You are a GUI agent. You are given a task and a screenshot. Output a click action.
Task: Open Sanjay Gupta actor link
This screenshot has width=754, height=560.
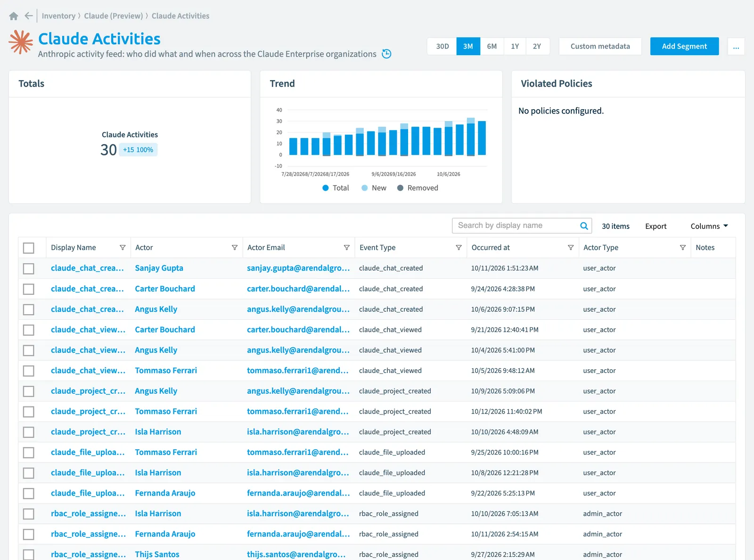(x=159, y=268)
